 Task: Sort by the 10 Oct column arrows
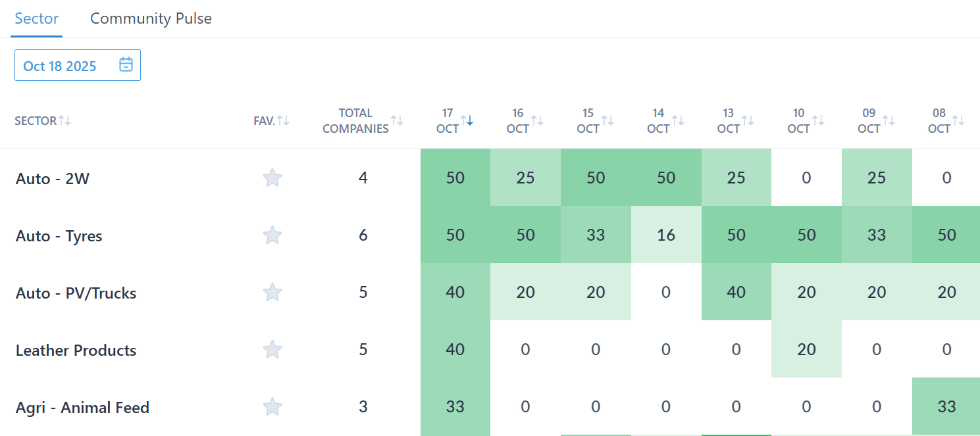point(818,120)
